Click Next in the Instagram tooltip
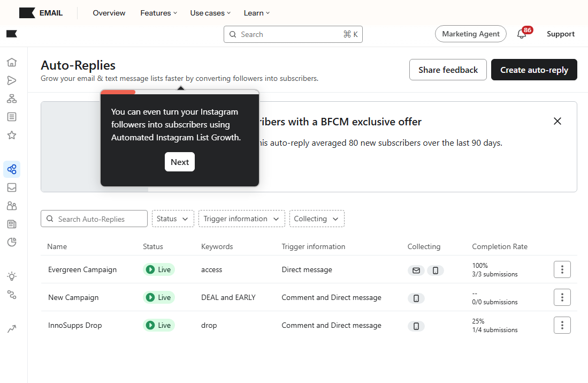 click(x=180, y=162)
